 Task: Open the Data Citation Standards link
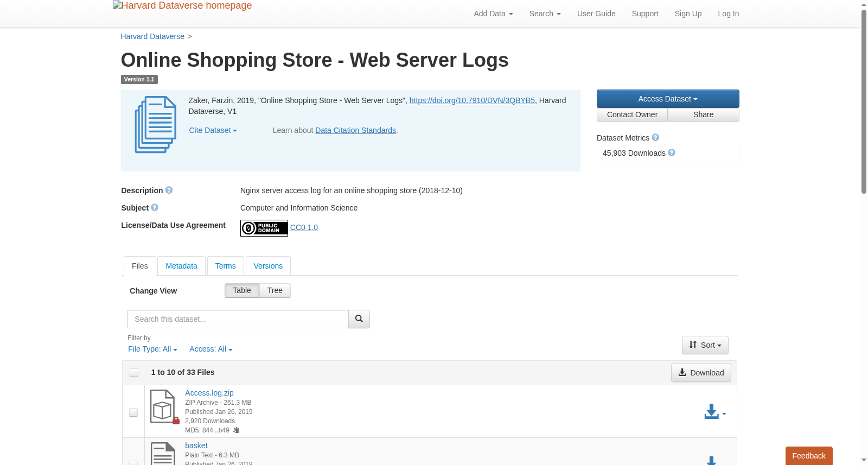click(x=355, y=130)
